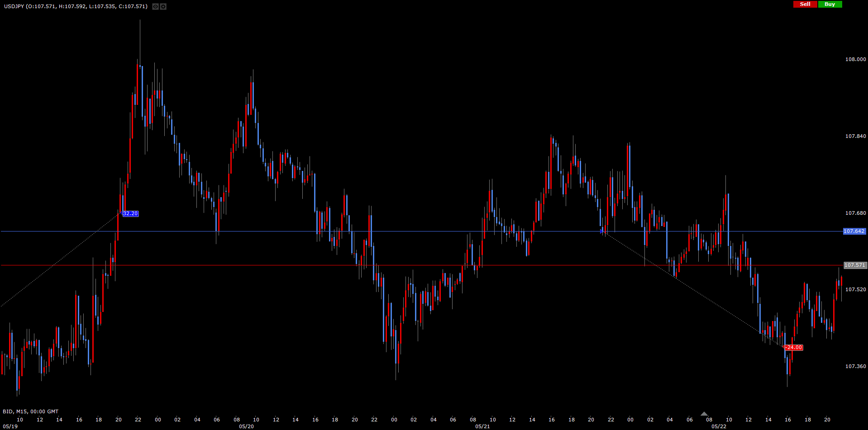868x430 pixels.
Task: Click the 05/22 date label on time axis
Action: point(719,426)
